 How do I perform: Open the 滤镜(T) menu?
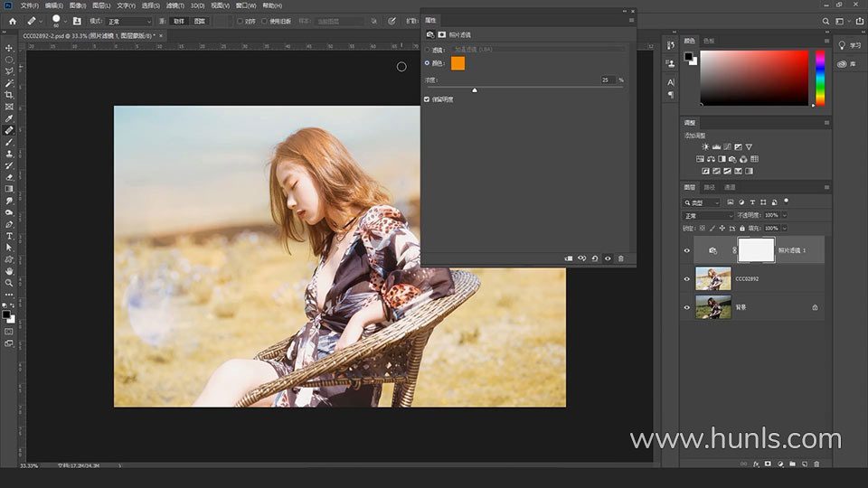pos(175,5)
